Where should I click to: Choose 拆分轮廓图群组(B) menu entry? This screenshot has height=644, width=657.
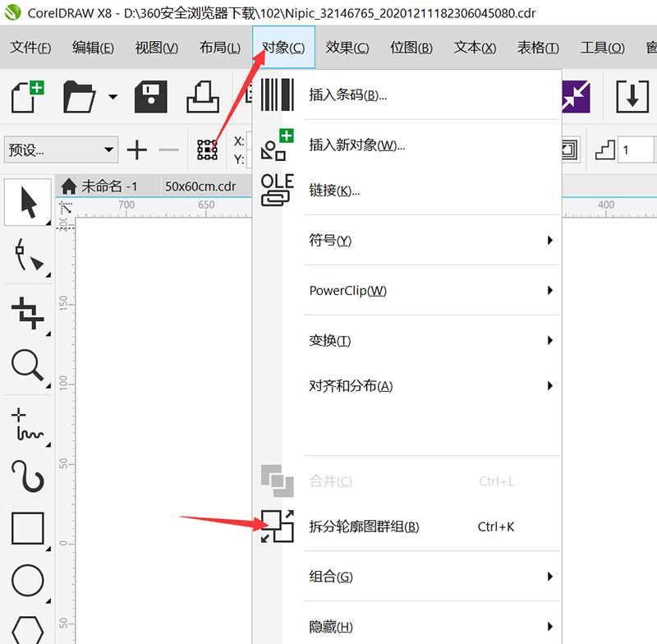pos(407,527)
